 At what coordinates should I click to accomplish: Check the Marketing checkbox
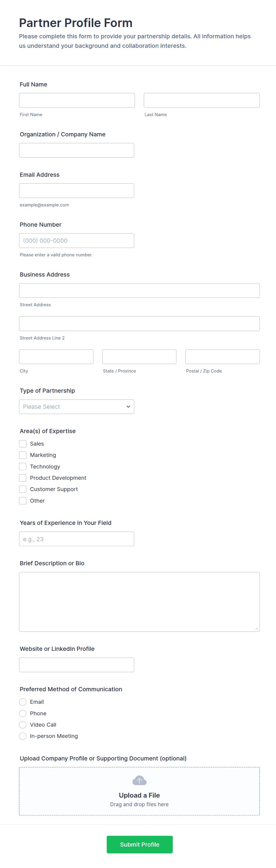coord(23,455)
